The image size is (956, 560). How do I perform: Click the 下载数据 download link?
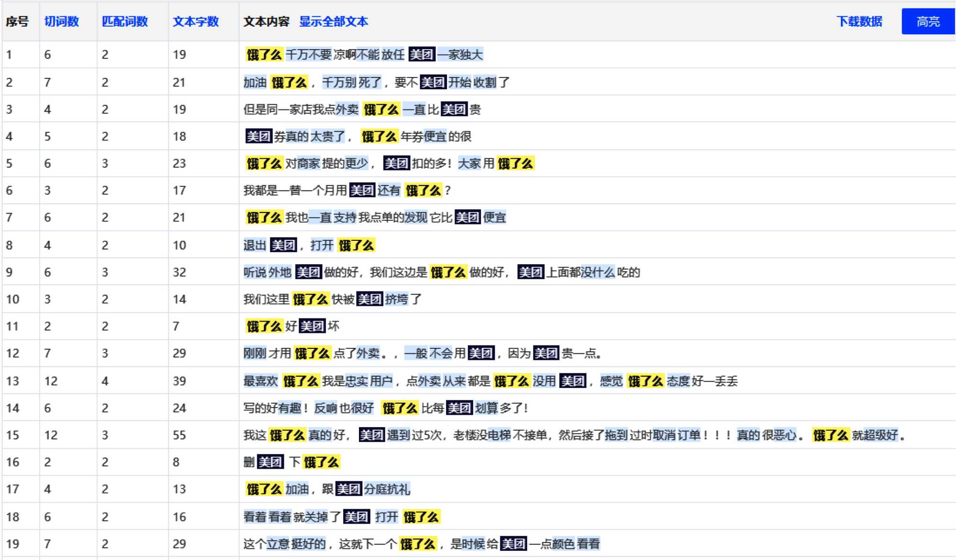(x=859, y=22)
